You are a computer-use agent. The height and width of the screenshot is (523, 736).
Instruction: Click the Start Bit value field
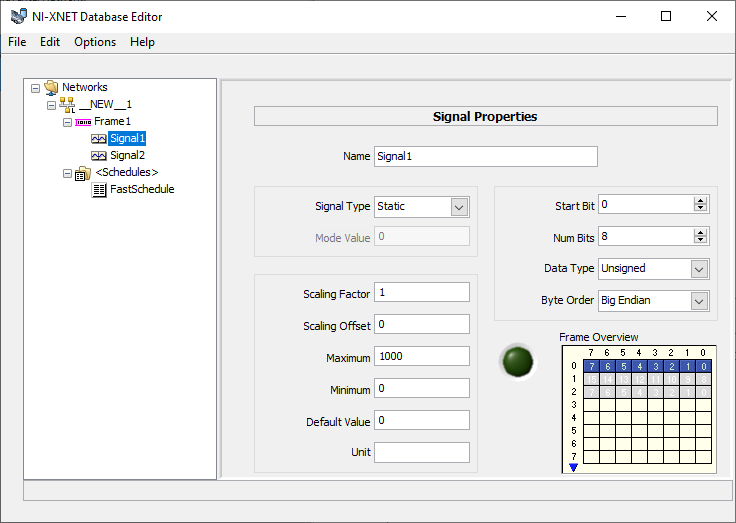click(x=645, y=205)
